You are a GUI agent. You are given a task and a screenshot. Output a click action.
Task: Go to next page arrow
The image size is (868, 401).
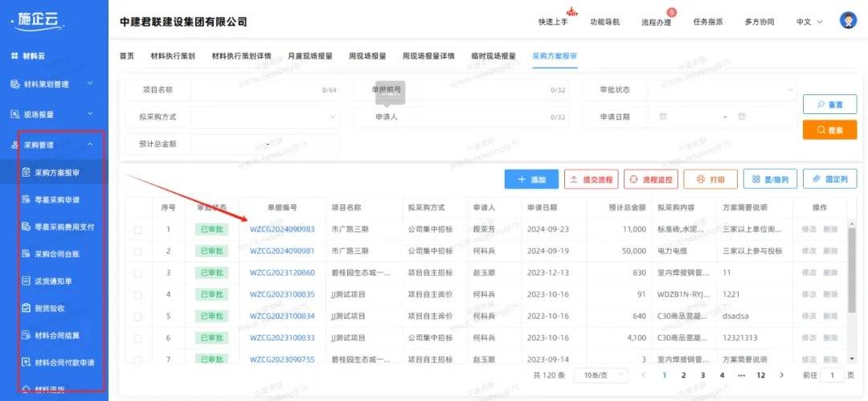[782, 375]
